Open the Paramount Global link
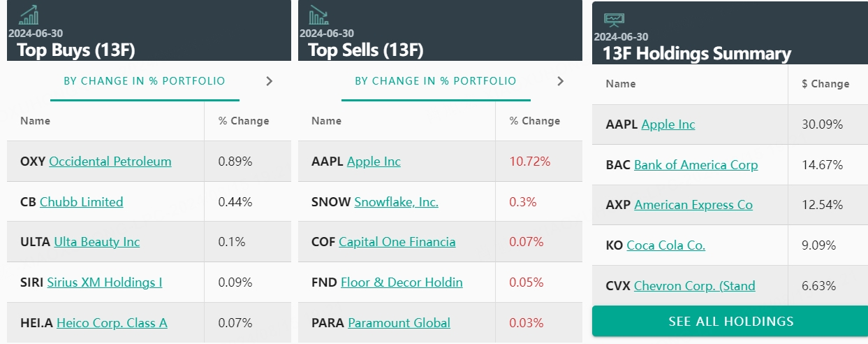 (x=399, y=323)
